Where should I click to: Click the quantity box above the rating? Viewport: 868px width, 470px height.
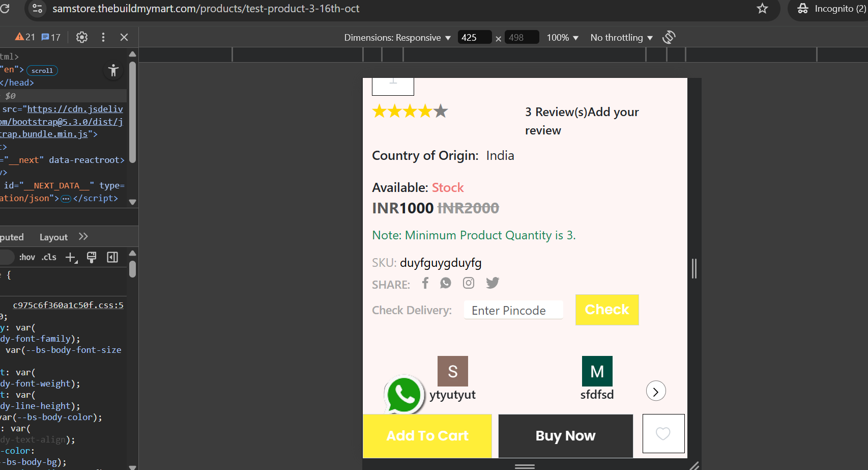click(x=393, y=86)
